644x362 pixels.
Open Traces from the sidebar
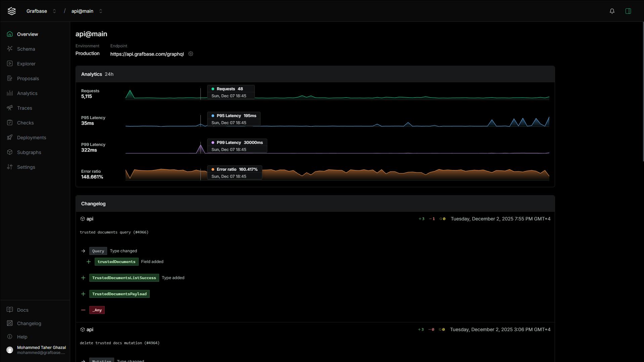click(24, 108)
